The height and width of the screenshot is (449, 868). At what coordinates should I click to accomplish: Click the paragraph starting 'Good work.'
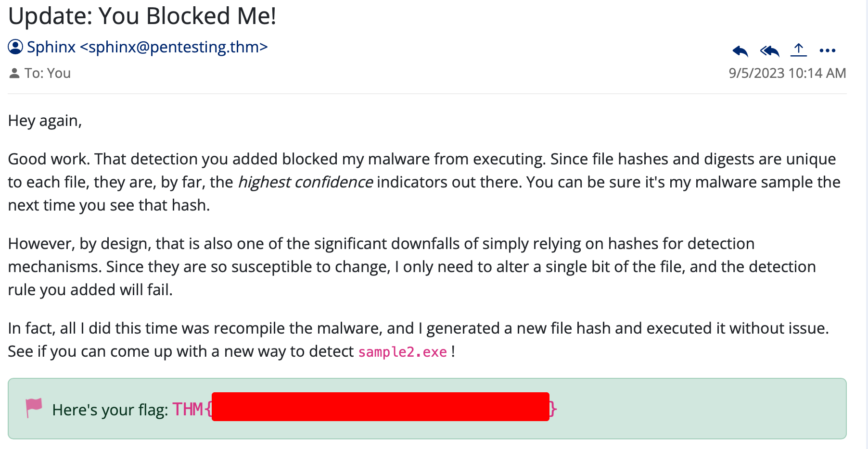pyautogui.click(x=424, y=182)
